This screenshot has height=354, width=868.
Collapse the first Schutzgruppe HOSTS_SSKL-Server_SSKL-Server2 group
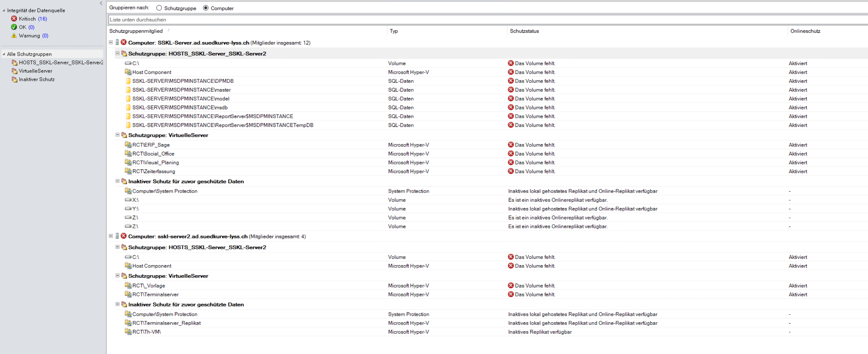[118, 53]
